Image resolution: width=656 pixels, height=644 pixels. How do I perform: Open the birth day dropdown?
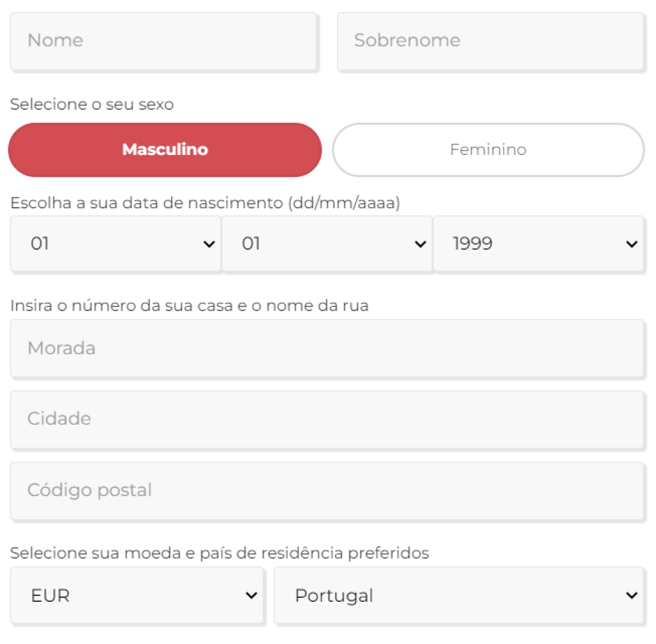click(115, 244)
